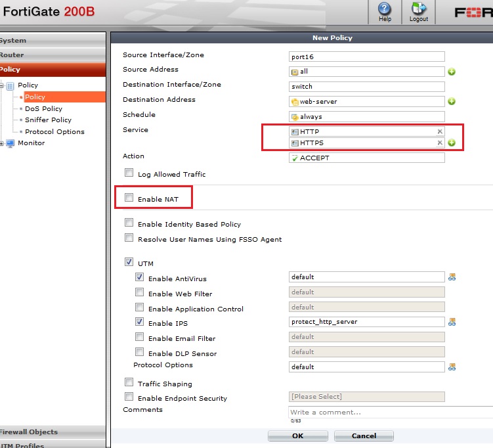493x448 pixels.
Task: Click the Cancel button
Action: pyautogui.click(x=364, y=436)
